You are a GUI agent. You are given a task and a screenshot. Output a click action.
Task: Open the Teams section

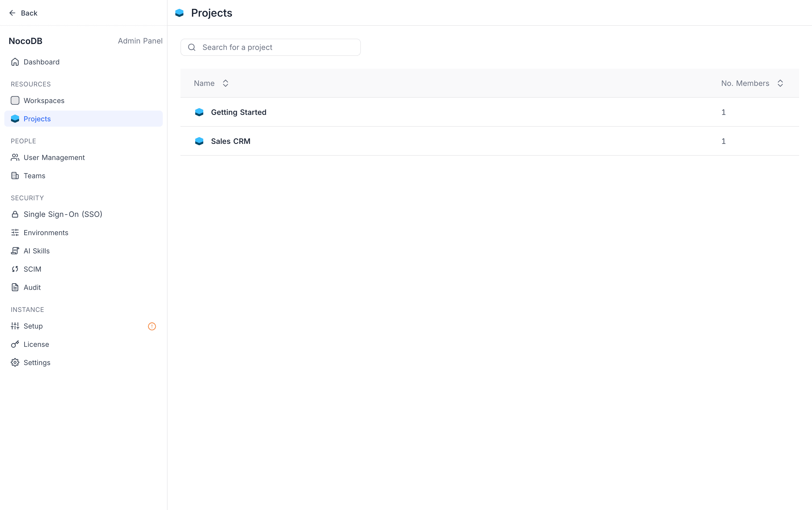click(x=83, y=176)
